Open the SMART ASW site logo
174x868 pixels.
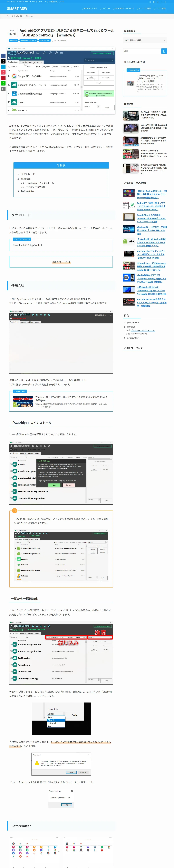(x=17, y=8)
